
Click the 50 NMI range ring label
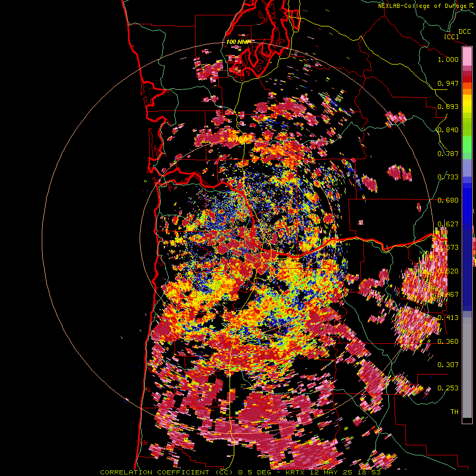(237, 140)
